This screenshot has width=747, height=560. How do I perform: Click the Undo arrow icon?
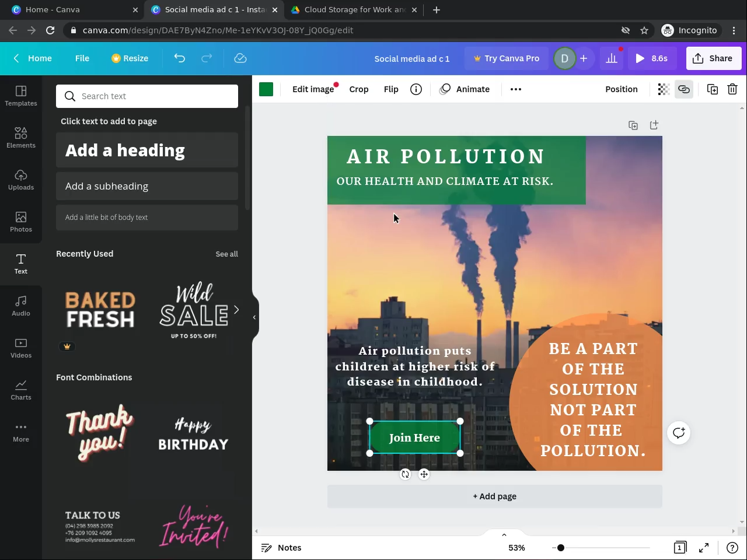point(180,58)
